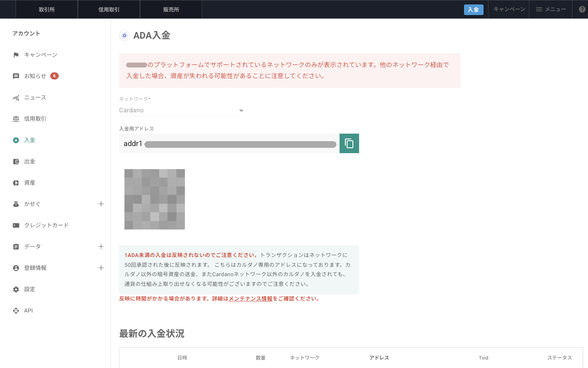The height and width of the screenshot is (368, 588).
Task: Click the blue 入金 button
Action: pos(474,10)
